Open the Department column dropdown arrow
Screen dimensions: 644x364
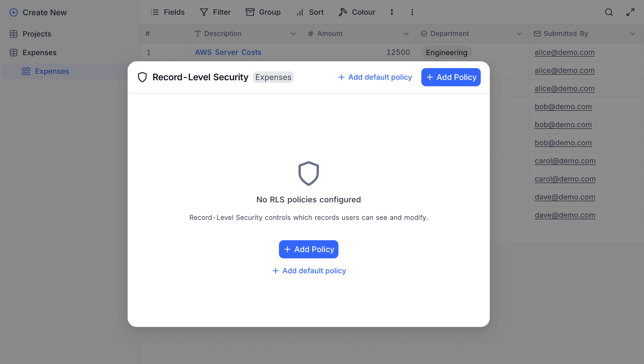pyautogui.click(x=520, y=34)
